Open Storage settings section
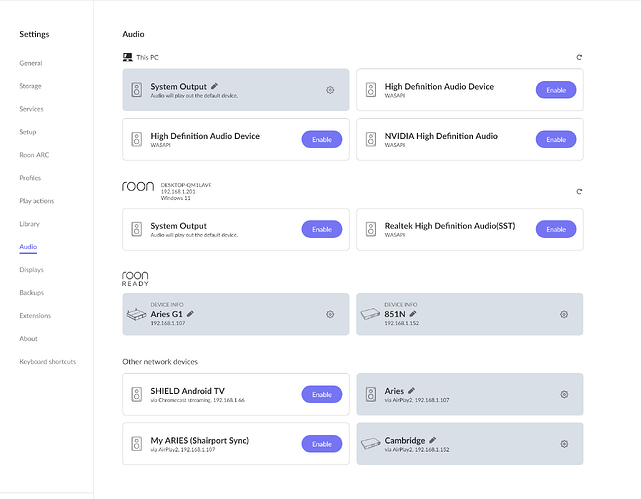The height and width of the screenshot is (499, 641). 30,86
